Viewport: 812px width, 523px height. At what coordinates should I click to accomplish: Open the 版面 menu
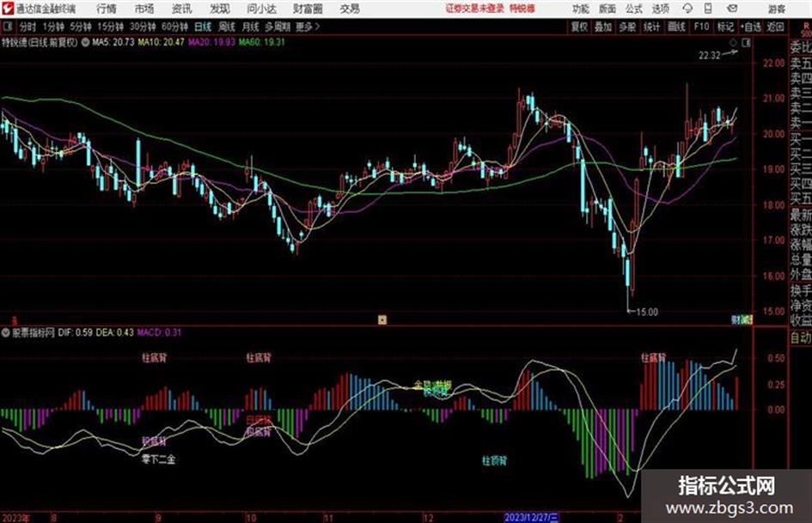607,9
